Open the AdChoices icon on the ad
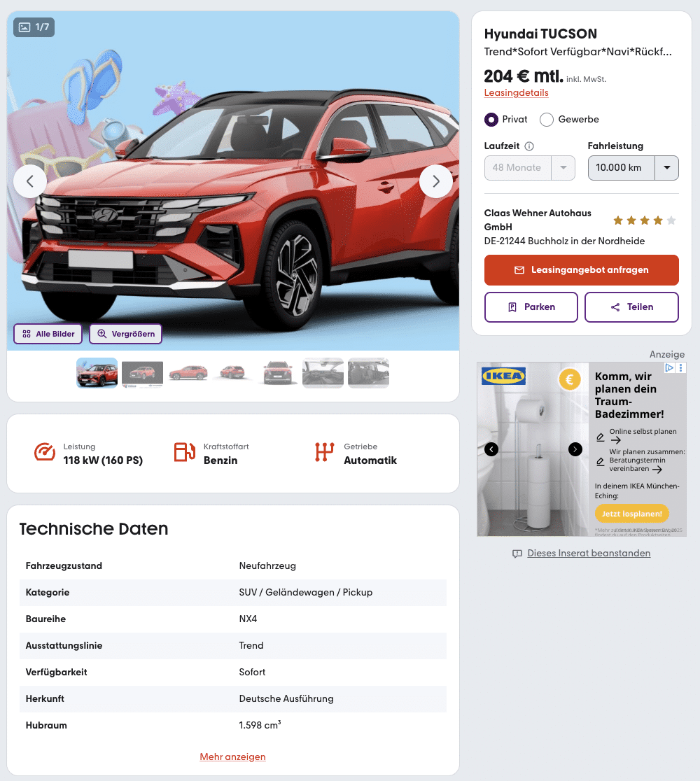This screenshot has width=700, height=781. [x=669, y=367]
